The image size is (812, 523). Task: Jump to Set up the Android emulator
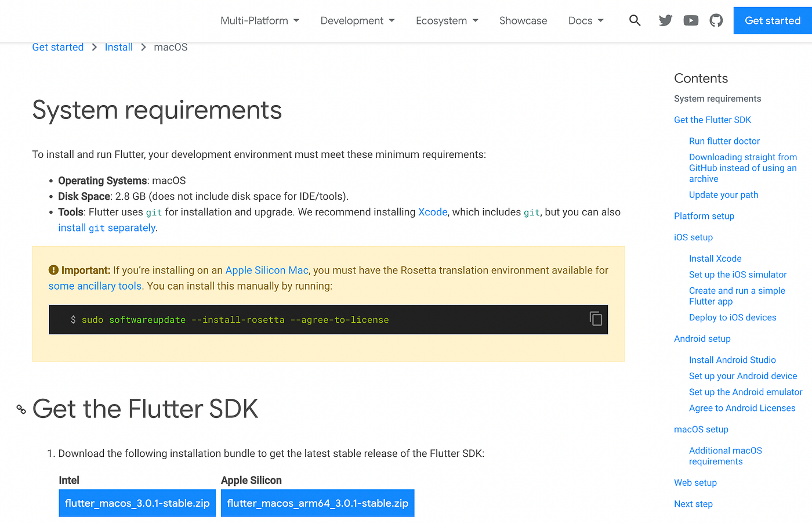tap(746, 392)
